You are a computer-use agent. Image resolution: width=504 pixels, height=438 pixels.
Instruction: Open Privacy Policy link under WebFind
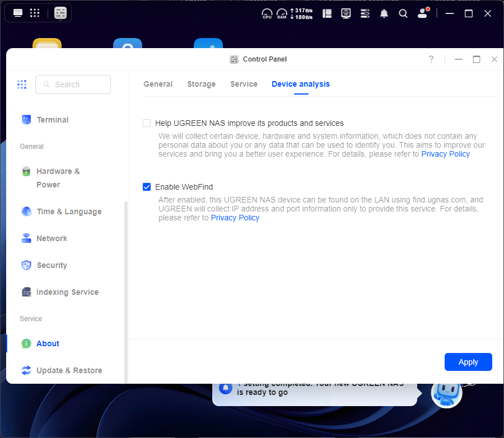tap(235, 218)
